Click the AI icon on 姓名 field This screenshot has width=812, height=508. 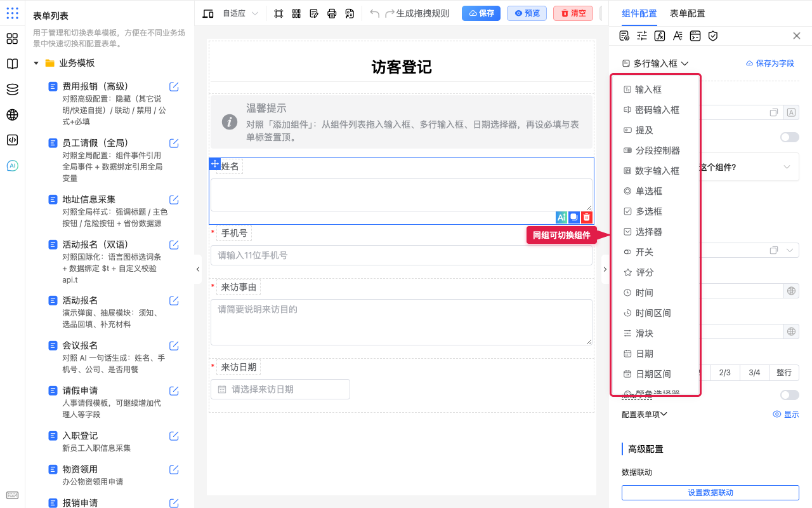561,217
